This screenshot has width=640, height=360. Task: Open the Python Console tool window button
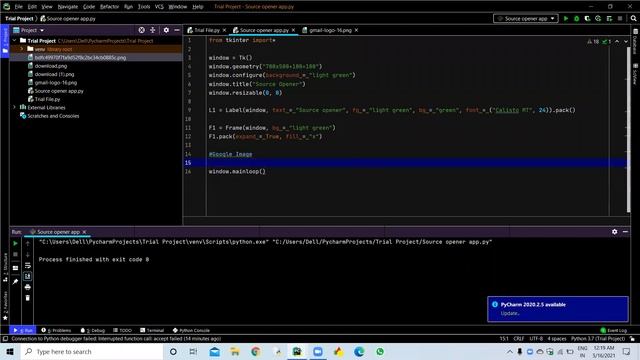click(191, 330)
